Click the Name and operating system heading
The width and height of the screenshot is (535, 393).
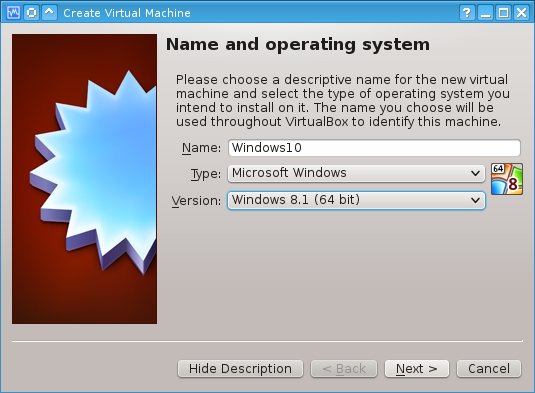pyautogui.click(x=298, y=45)
